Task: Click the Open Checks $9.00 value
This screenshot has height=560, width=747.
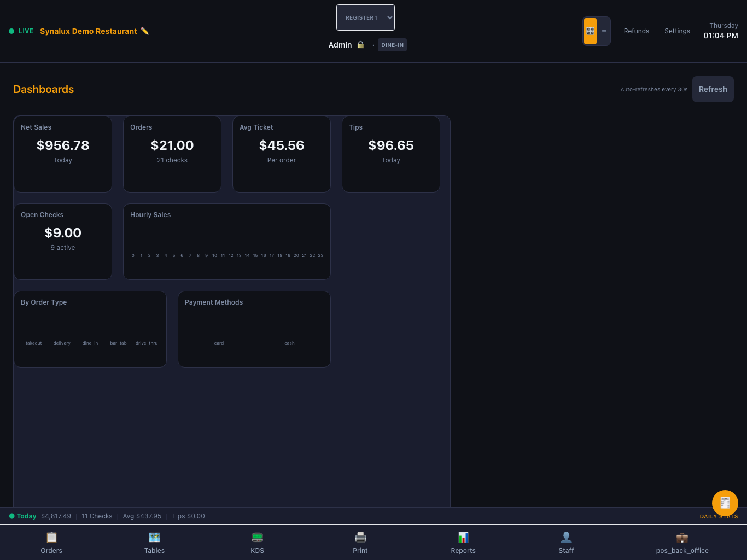Action: pyautogui.click(x=63, y=233)
